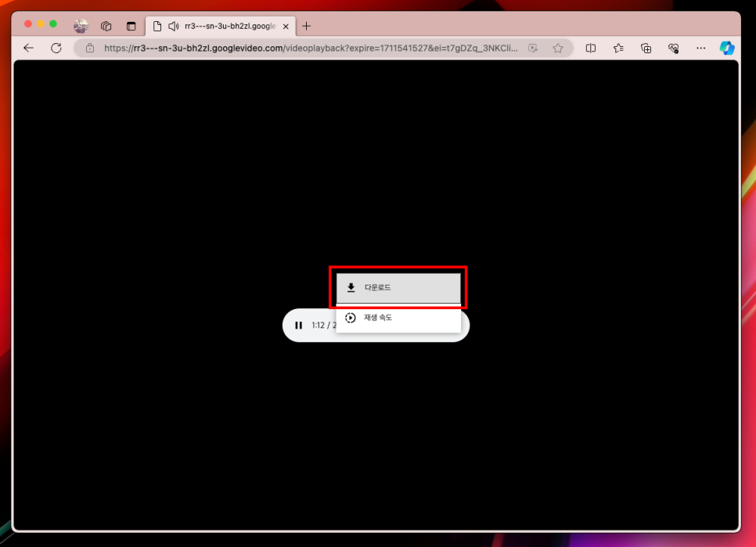The width and height of the screenshot is (756, 547).
Task: Open the Collections icon in the toolbar
Action: point(646,49)
